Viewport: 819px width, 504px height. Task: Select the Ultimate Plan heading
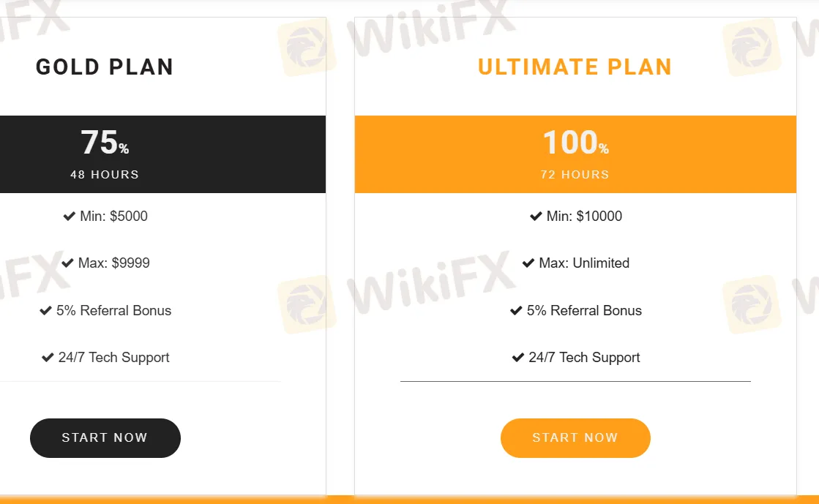[575, 67]
